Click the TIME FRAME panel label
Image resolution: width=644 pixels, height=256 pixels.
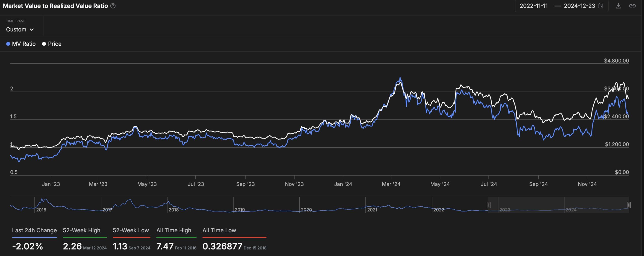point(16,21)
